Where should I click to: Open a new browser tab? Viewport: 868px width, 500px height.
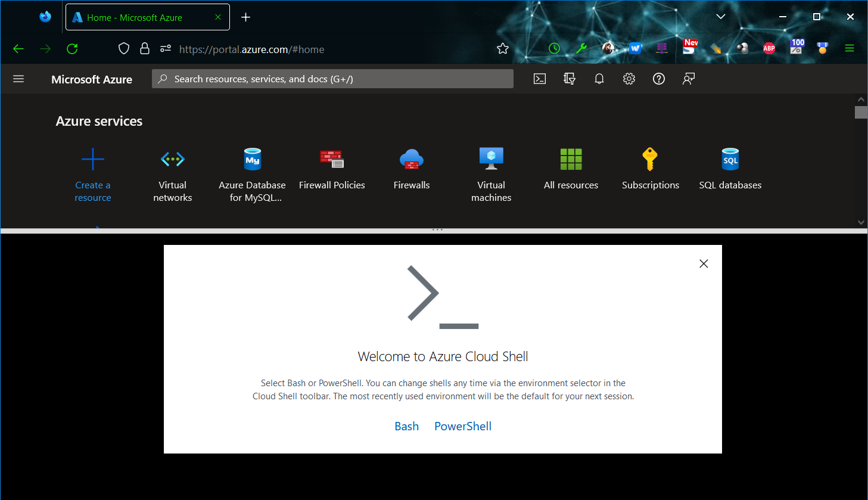point(245,17)
